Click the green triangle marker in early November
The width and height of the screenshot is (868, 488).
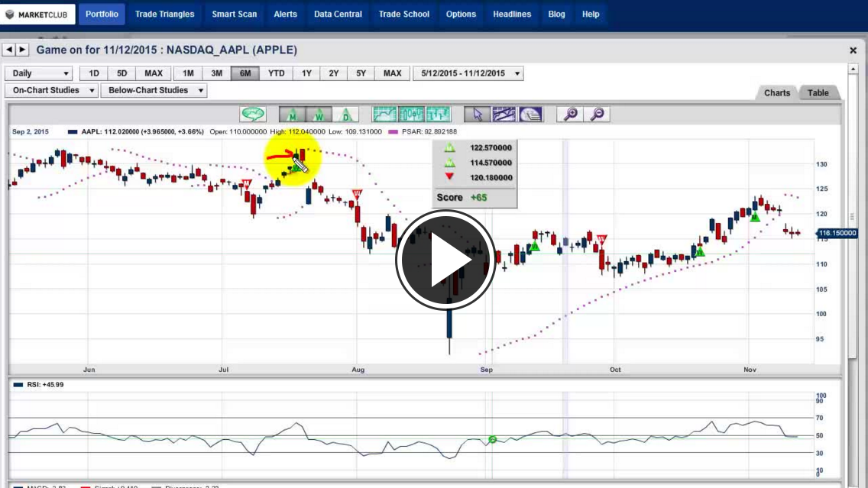(755, 217)
